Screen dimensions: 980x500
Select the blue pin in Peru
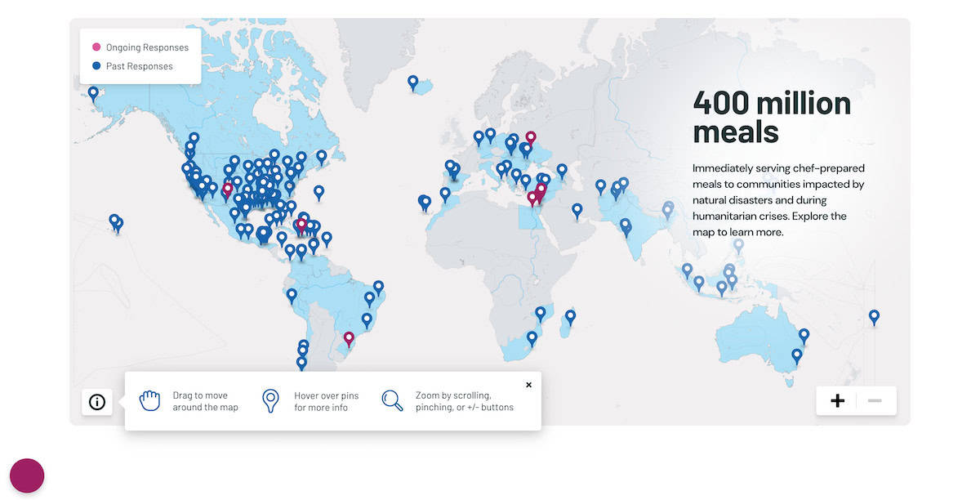(x=292, y=295)
